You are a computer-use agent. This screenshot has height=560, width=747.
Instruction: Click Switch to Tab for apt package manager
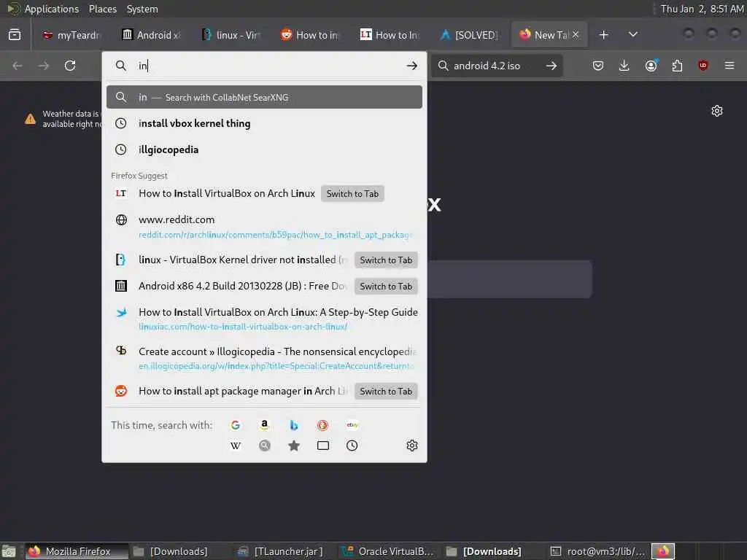[x=386, y=392]
